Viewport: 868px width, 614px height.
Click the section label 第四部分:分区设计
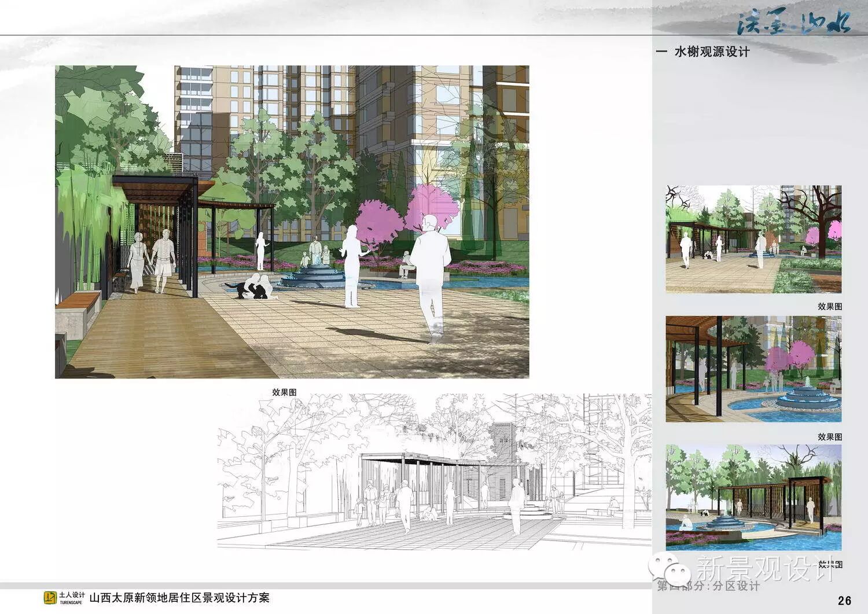click(708, 586)
